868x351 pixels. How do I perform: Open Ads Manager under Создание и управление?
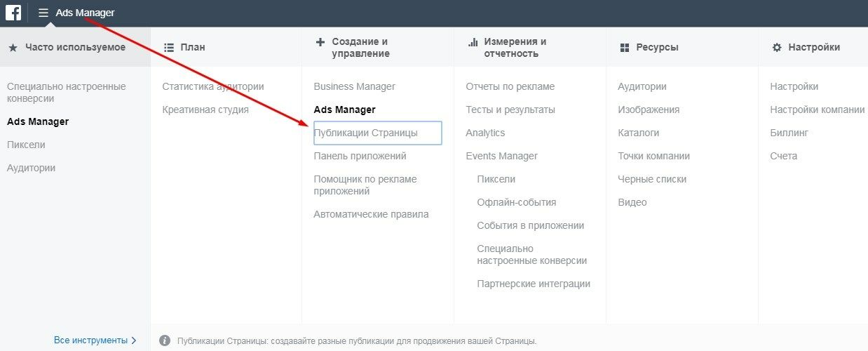pos(345,110)
